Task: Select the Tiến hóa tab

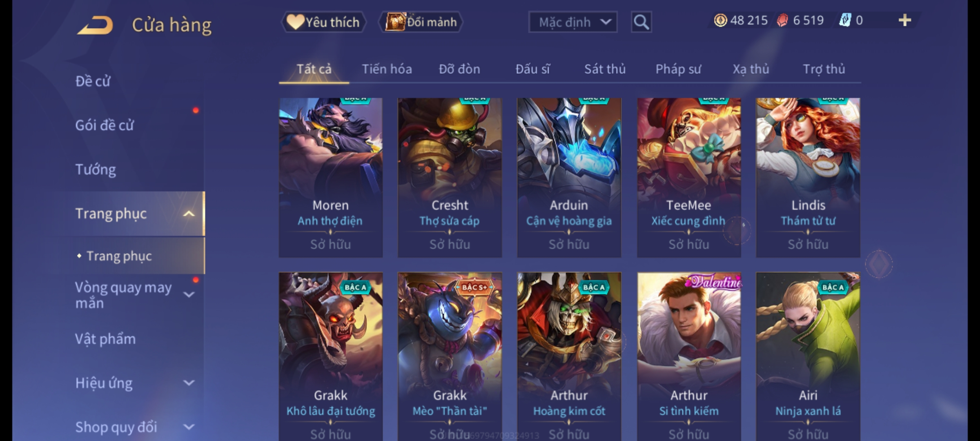Action: (387, 69)
